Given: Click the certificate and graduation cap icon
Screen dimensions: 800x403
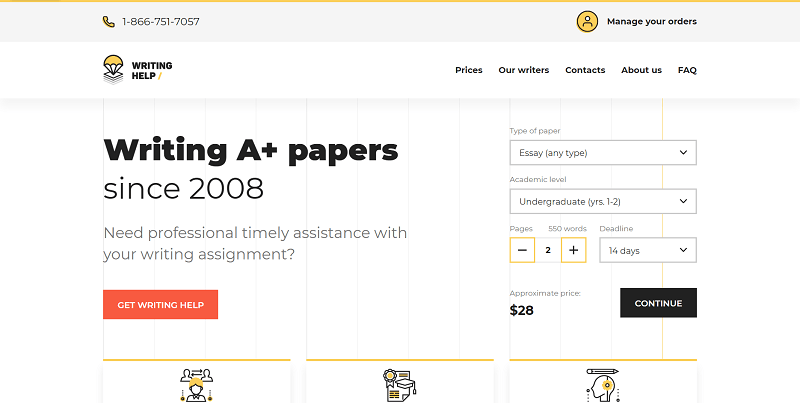Looking at the screenshot, I should click(399, 384).
